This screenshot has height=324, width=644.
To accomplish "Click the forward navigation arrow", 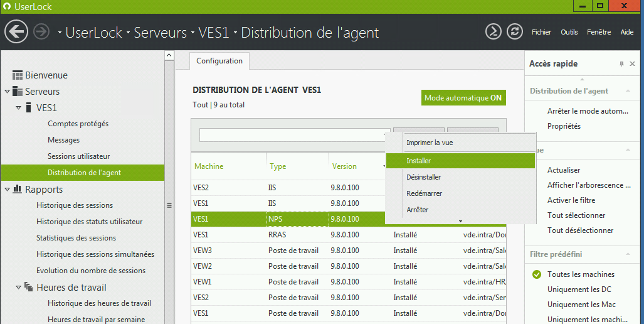I will pyautogui.click(x=41, y=31).
